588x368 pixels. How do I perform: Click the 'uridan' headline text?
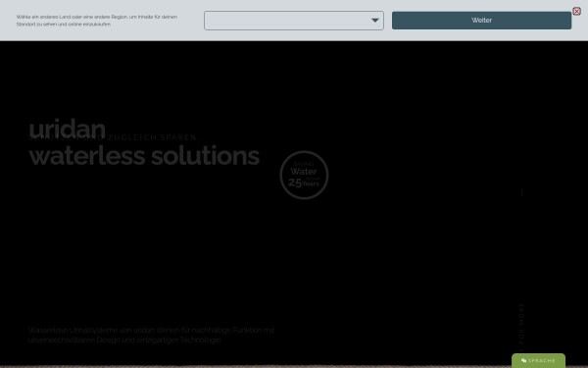click(67, 129)
